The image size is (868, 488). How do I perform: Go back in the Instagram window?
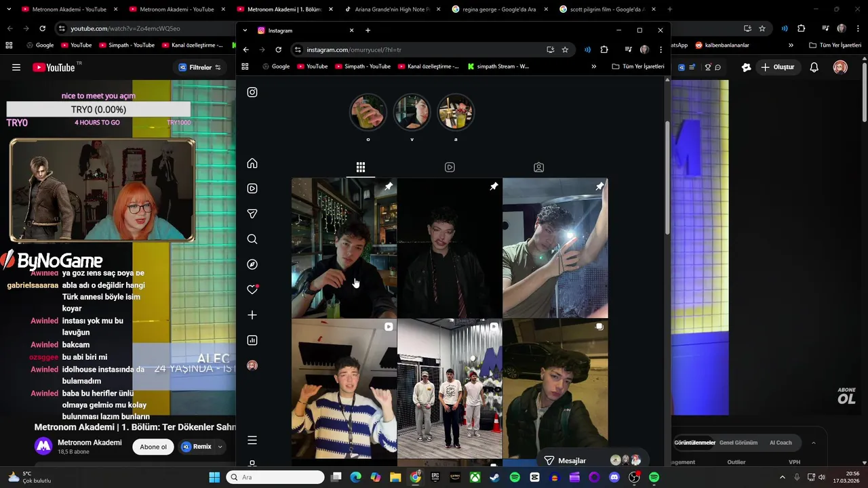245,49
